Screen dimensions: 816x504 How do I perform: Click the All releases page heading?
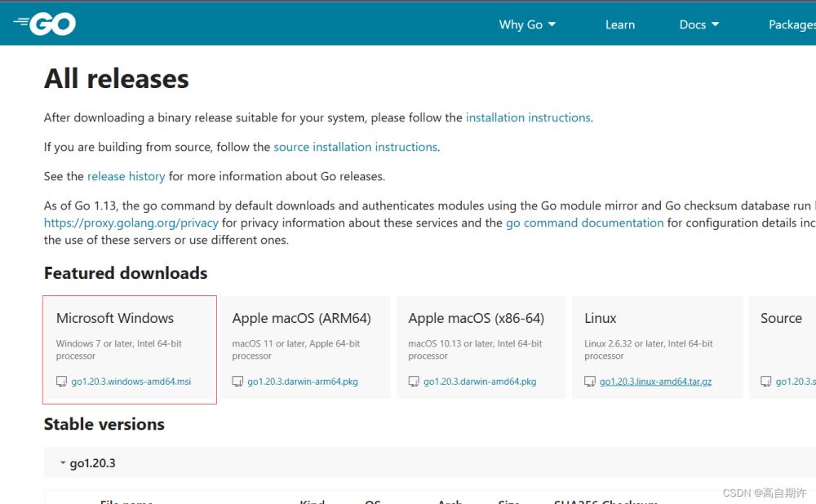pos(117,78)
